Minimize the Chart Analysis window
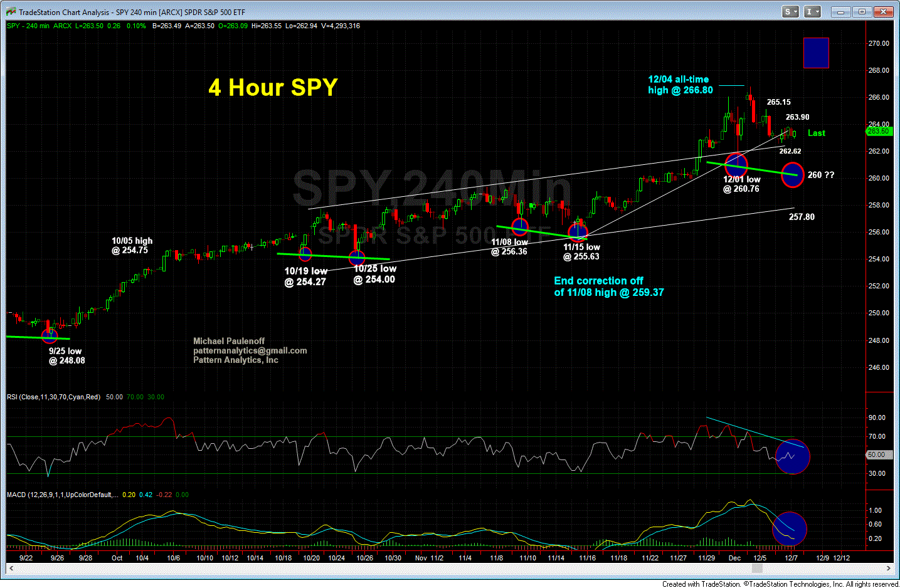 point(842,12)
